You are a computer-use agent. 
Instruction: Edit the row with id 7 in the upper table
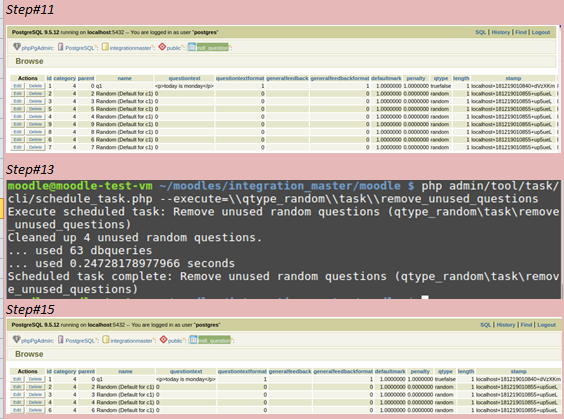[x=17, y=147]
